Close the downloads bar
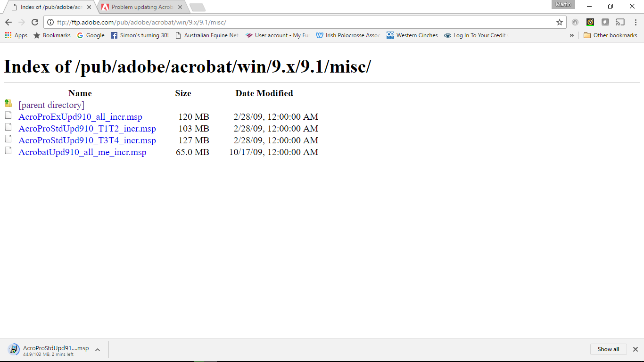This screenshot has width=644, height=362. tap(636, 349)
